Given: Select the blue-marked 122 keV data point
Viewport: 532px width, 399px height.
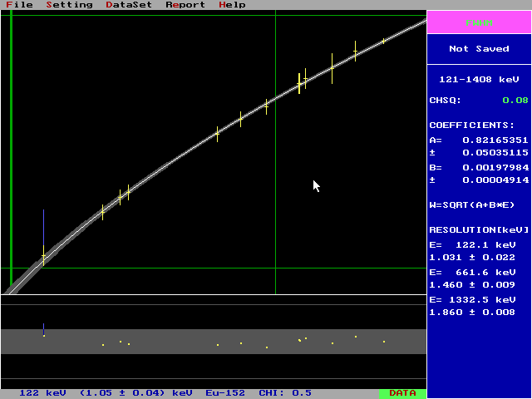Looking at the screenshot, I should pos(43,255).
